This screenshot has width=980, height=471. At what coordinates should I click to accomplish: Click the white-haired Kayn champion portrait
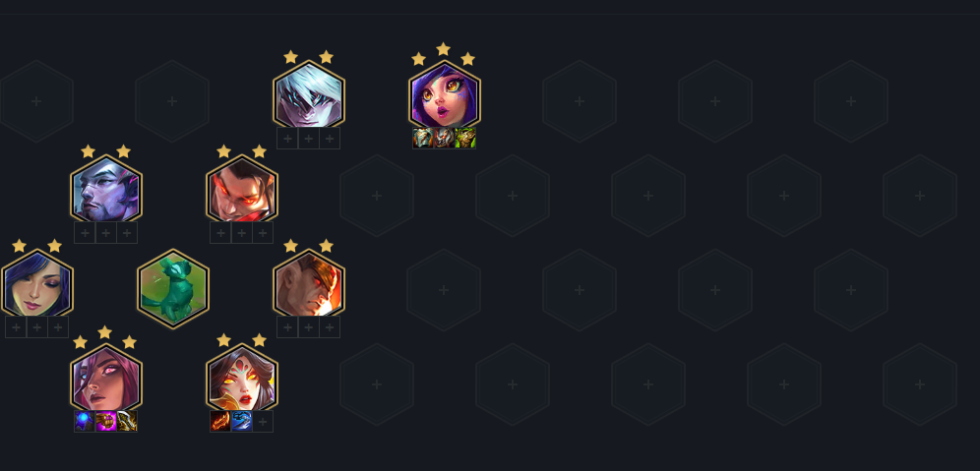[309, 95]
